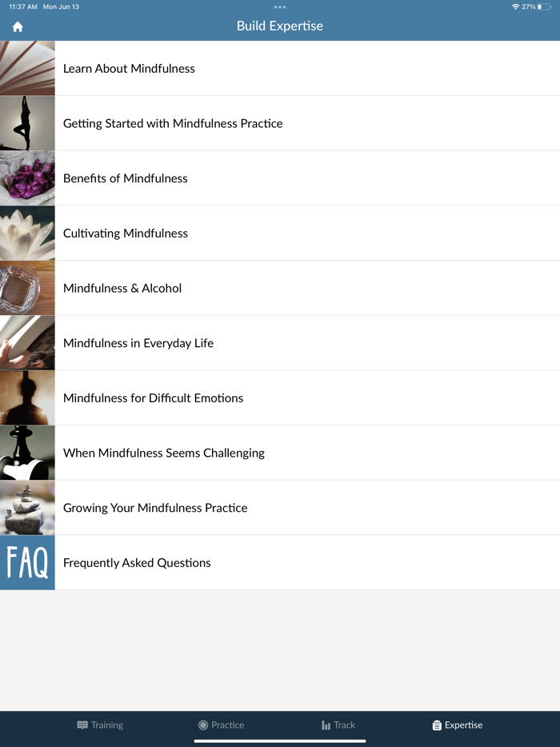Open the Training tab
560x747 pixels.
tap(100, 725)
